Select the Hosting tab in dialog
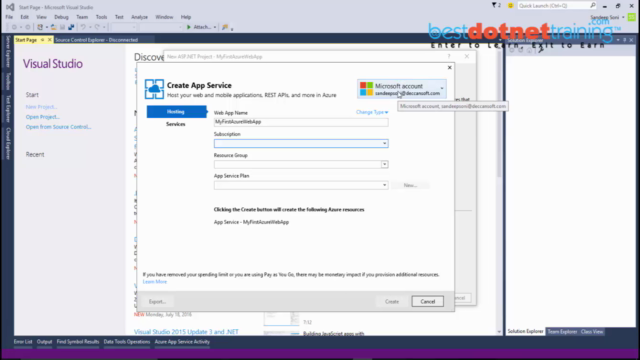The width and height of the screenshot is (640, 360). (x=176, y=112)
